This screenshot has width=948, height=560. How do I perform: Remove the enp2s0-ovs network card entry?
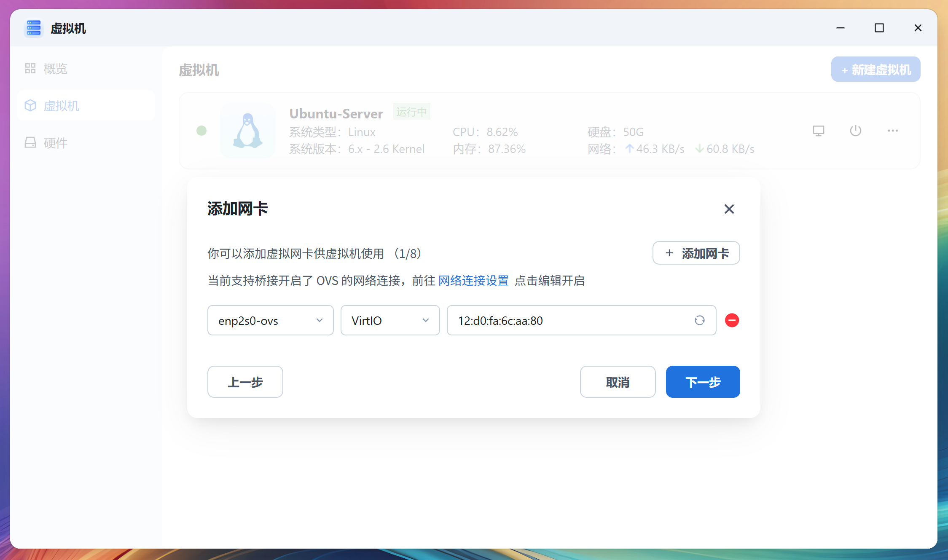tap(732, 320)
